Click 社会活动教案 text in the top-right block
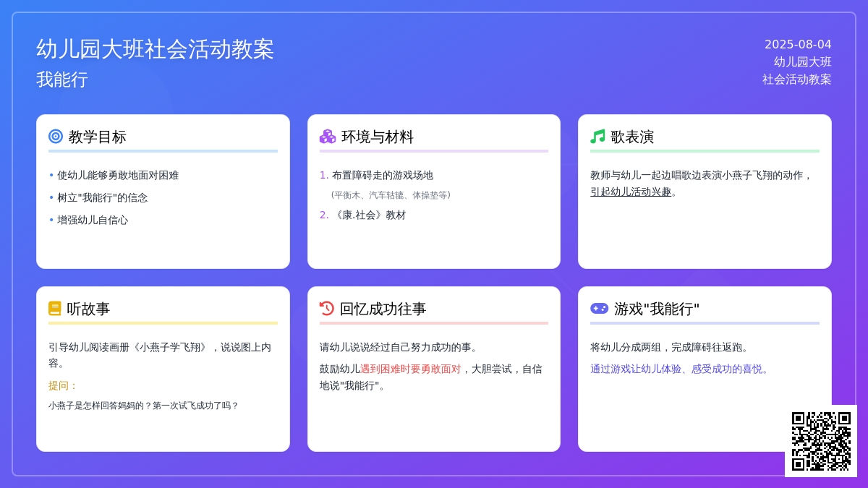The image size is (868, 488). (x=797, y=80)
